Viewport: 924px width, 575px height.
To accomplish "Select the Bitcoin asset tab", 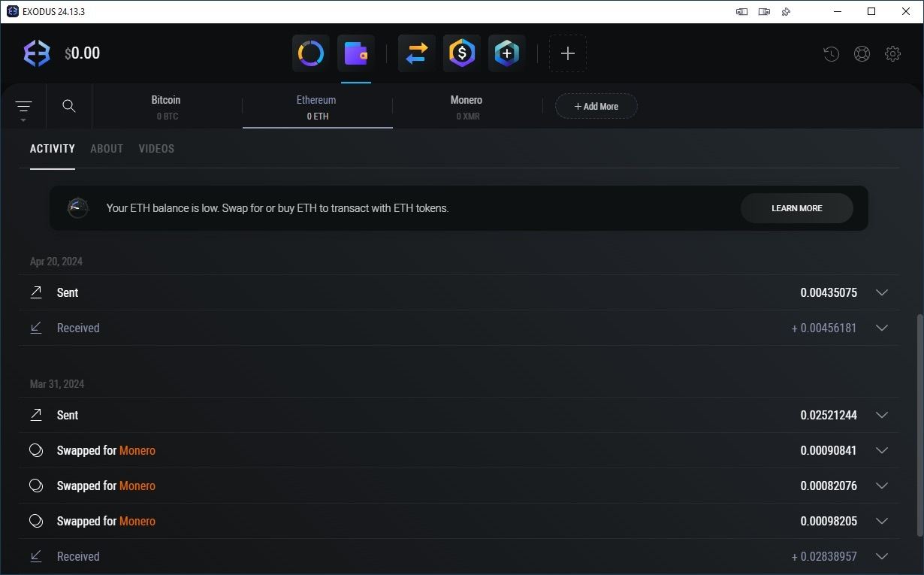I will click(166, 107).
